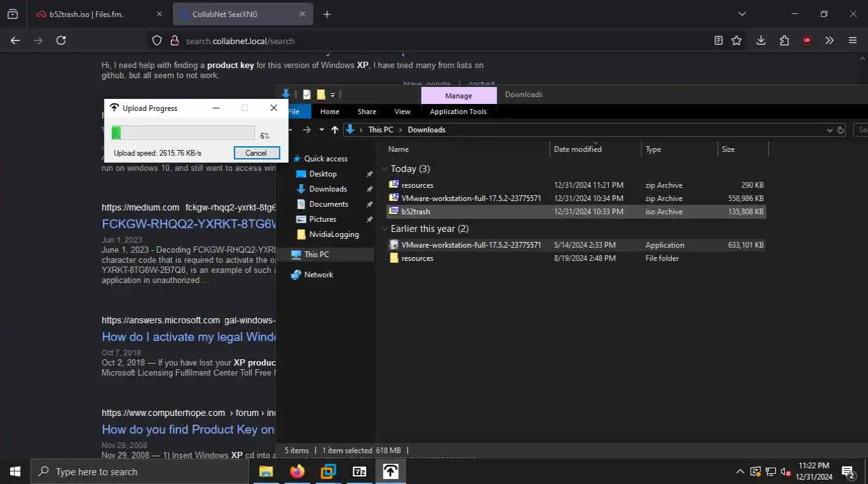
Task: Close the CollabNet SearXNG browser tab
Action: 302,14
